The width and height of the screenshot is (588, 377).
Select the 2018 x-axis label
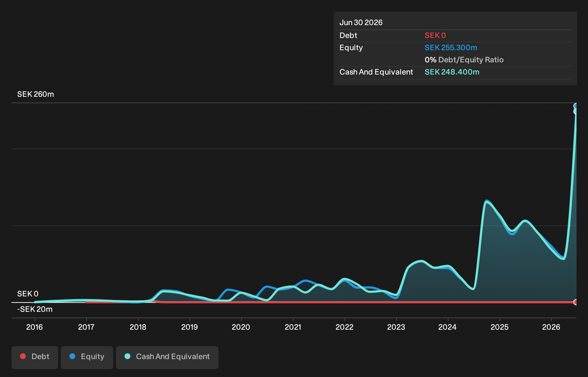click(138, 327)
